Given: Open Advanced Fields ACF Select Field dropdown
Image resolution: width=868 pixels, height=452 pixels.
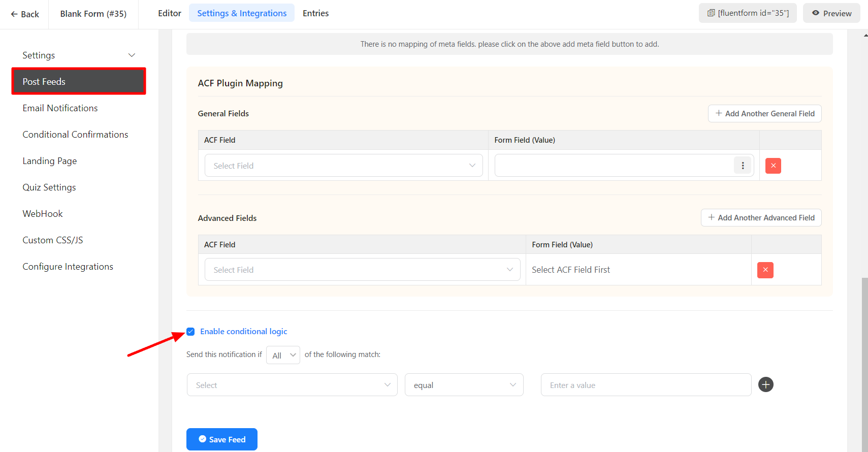Looking at the screenshot, I should 362,270.
